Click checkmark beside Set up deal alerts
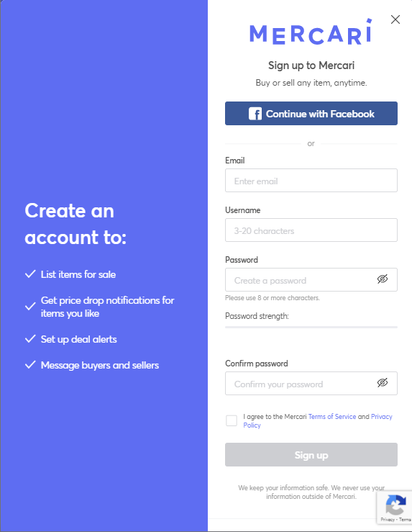 [30, 338]
